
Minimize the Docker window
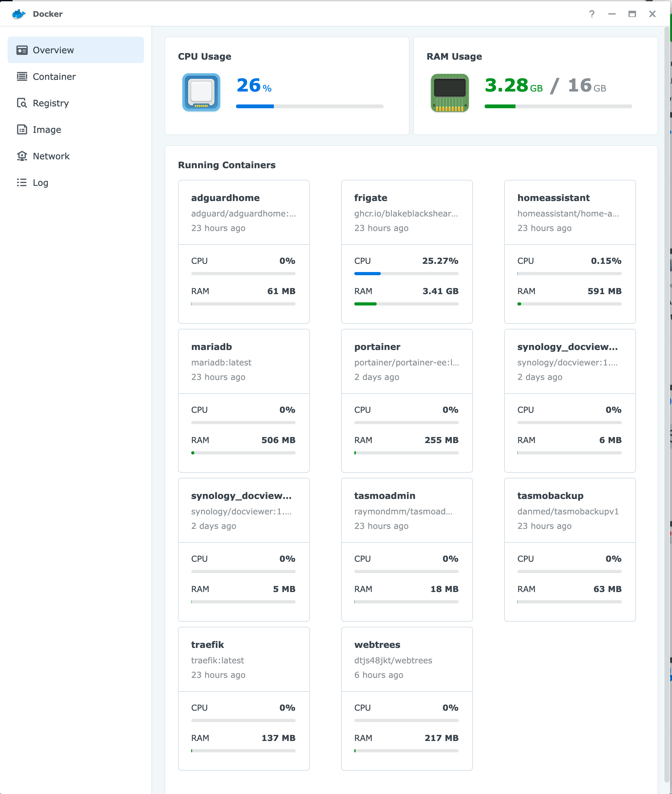click(x=612, y=14)
